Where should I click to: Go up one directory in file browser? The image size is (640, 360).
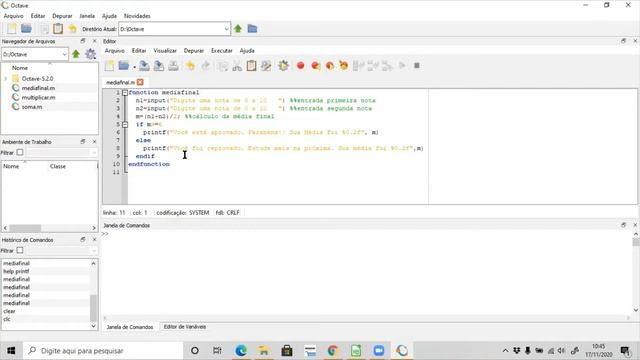coord(76,54)
